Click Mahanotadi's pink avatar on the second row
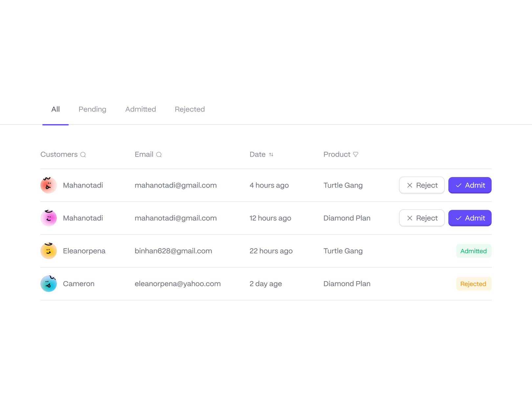 (49, 218)
